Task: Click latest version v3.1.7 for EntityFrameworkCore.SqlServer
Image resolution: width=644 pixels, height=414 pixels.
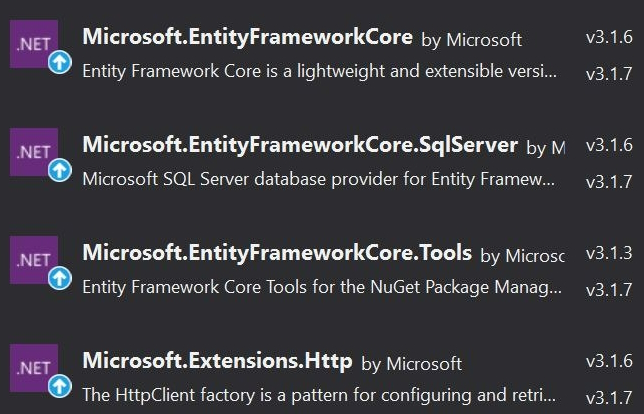Action: tap(609, 181)
